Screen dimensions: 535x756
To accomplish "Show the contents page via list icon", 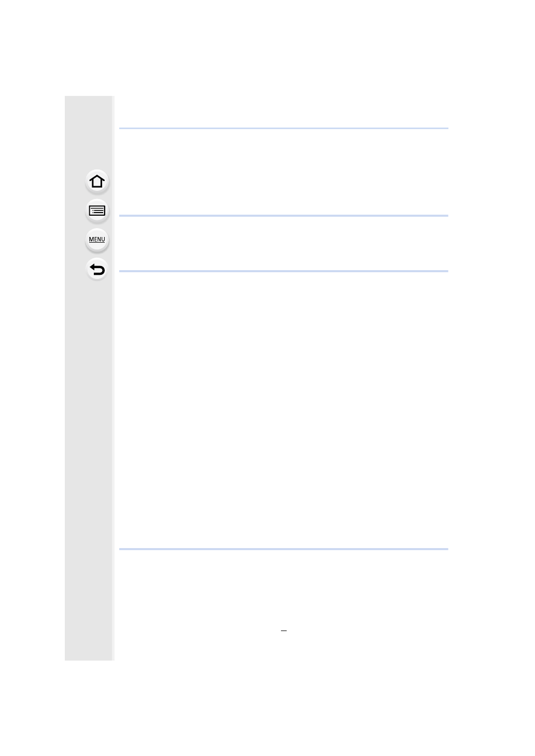I will click(97, 211).
